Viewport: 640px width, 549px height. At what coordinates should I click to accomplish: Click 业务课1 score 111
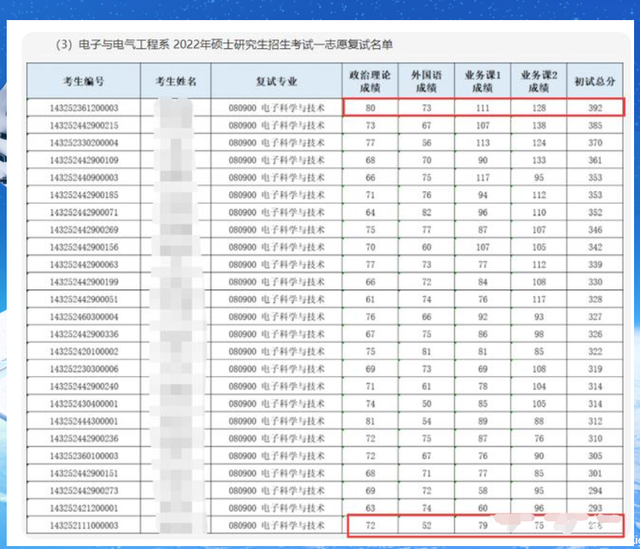[482, 108]
